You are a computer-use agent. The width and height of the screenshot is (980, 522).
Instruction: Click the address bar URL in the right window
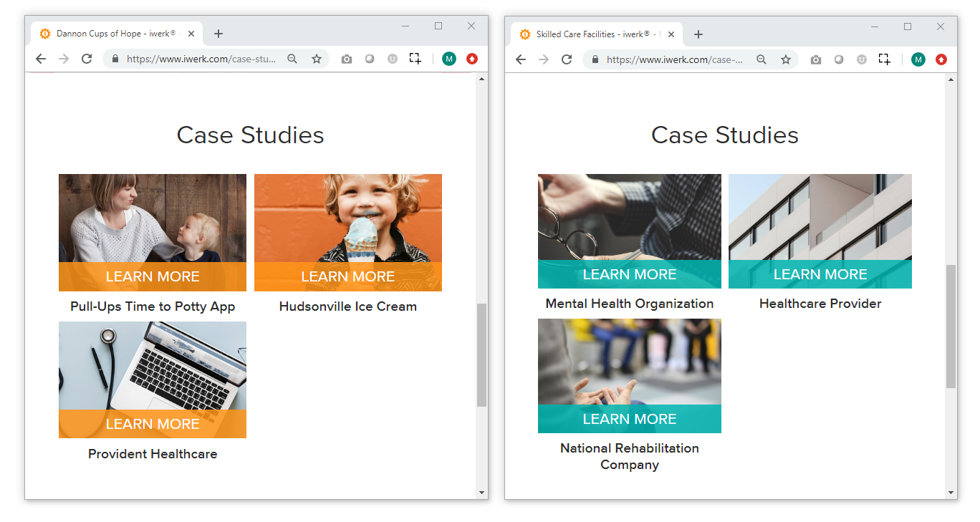(x=675, y=59)
